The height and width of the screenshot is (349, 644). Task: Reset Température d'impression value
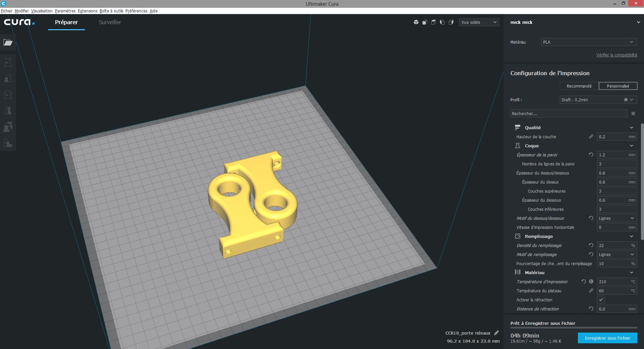pos(584,282)
